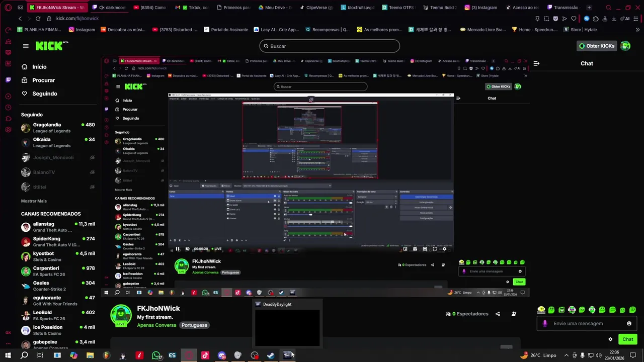Open player settings gear
Viewport: 644px width, 362px height.
444,249
